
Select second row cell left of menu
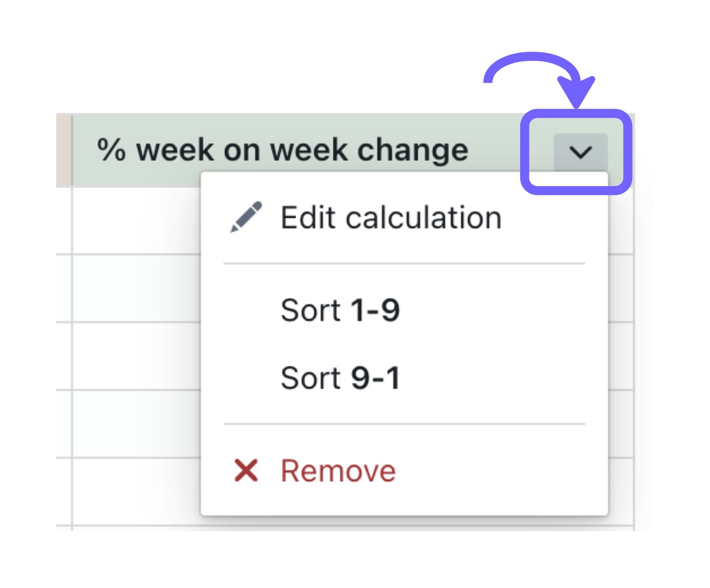tap(137, 288)
